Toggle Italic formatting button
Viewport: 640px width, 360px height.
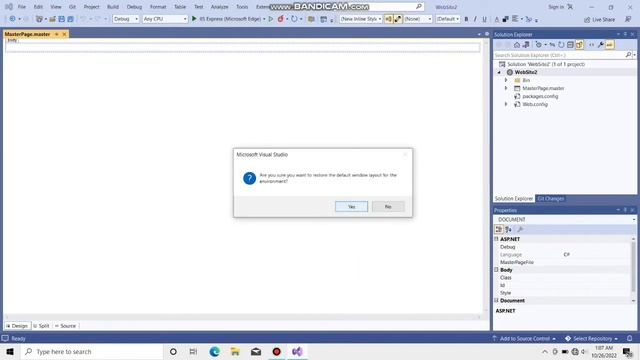475,19
